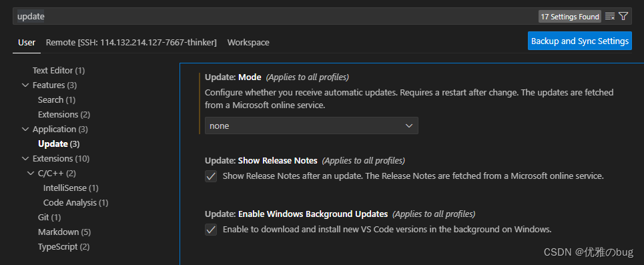Screen dimensions: 644x265
Task: Toggle the Show Release Notes checkbox
Action: click(211, 177)
